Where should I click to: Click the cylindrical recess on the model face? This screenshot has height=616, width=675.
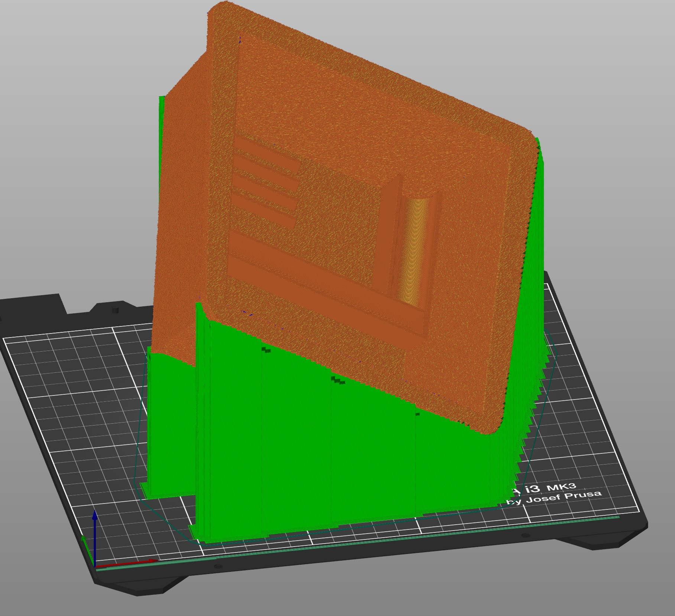pos(414,251)
